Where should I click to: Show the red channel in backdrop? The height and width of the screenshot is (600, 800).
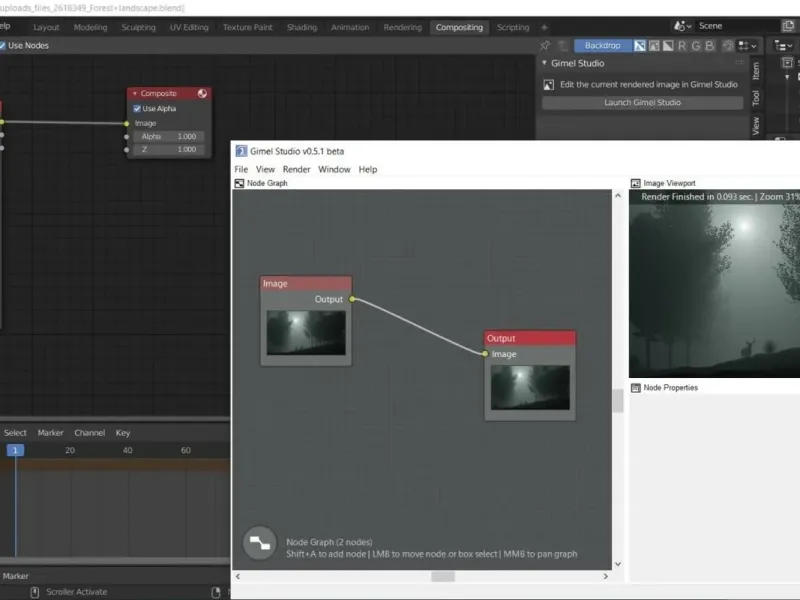point(682,45)
